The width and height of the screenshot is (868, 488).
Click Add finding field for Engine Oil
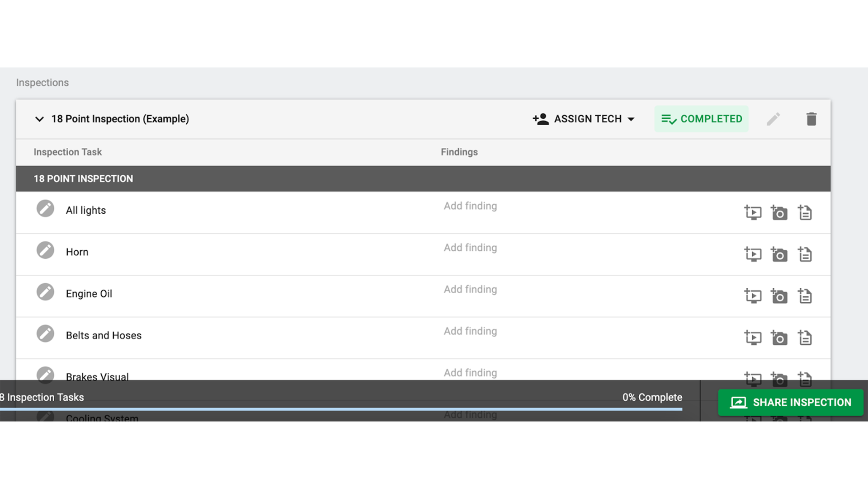pos(470,290)
